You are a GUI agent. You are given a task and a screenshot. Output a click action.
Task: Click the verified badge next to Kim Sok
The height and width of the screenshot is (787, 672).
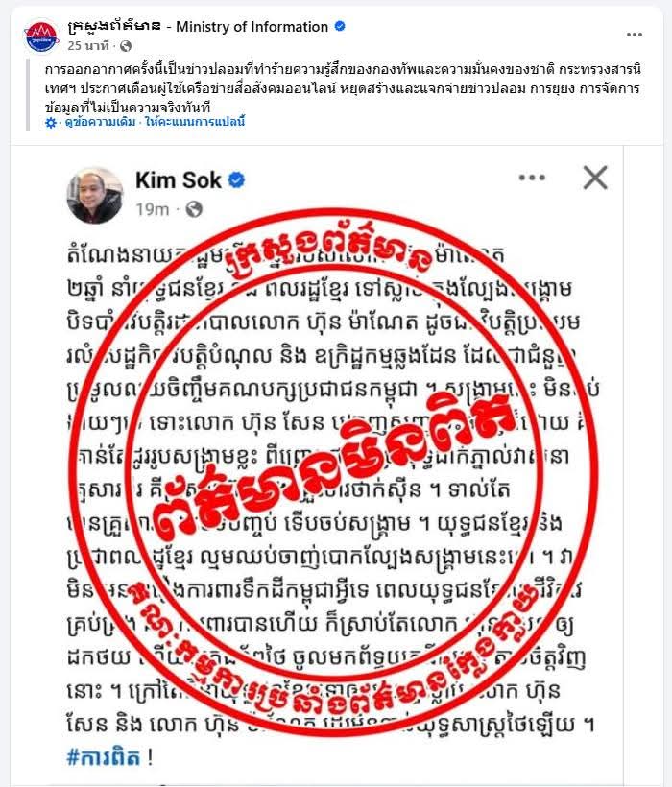pos(236,180)
